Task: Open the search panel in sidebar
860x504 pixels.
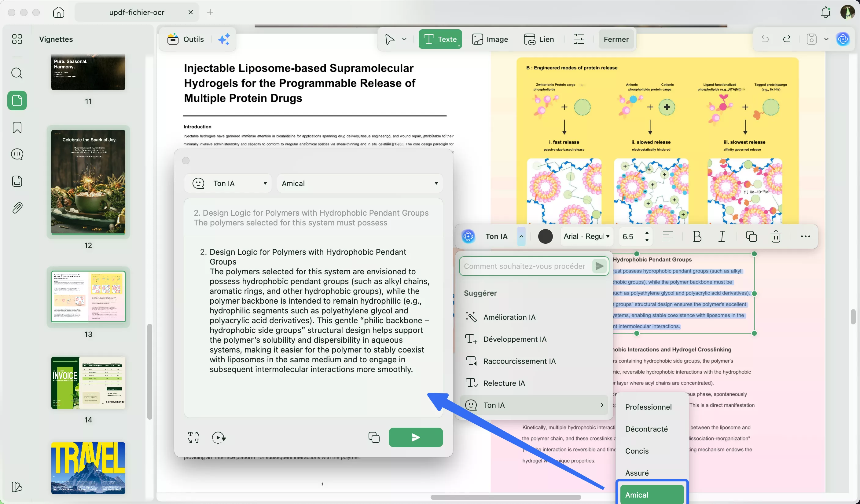Action: click(x=17, y=73)
